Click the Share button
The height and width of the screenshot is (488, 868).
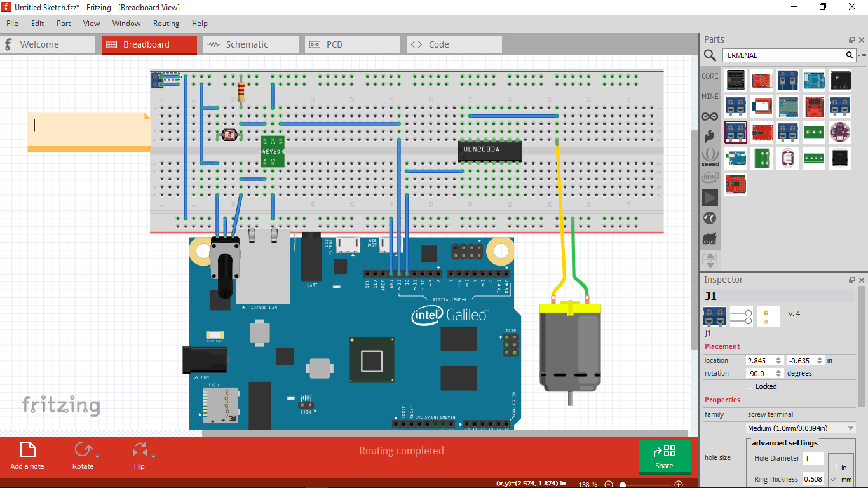[x=664, y=457]
